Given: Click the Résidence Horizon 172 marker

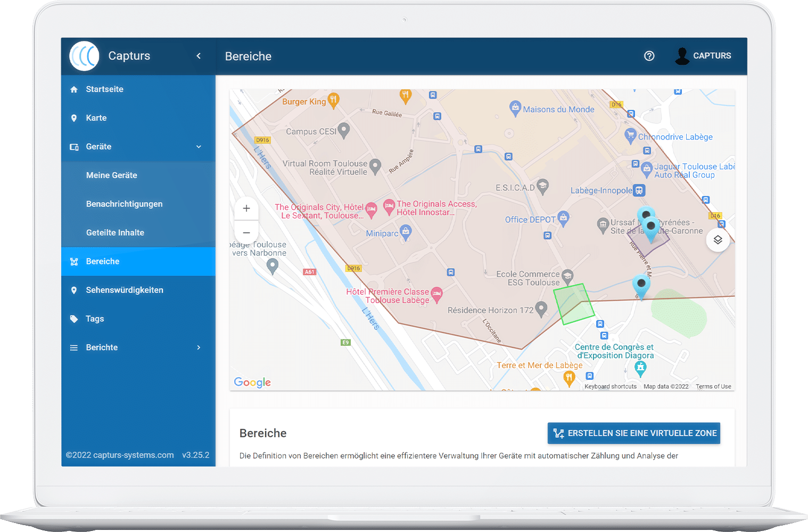Looking at the screenshot, I should [x=541, y=309].
